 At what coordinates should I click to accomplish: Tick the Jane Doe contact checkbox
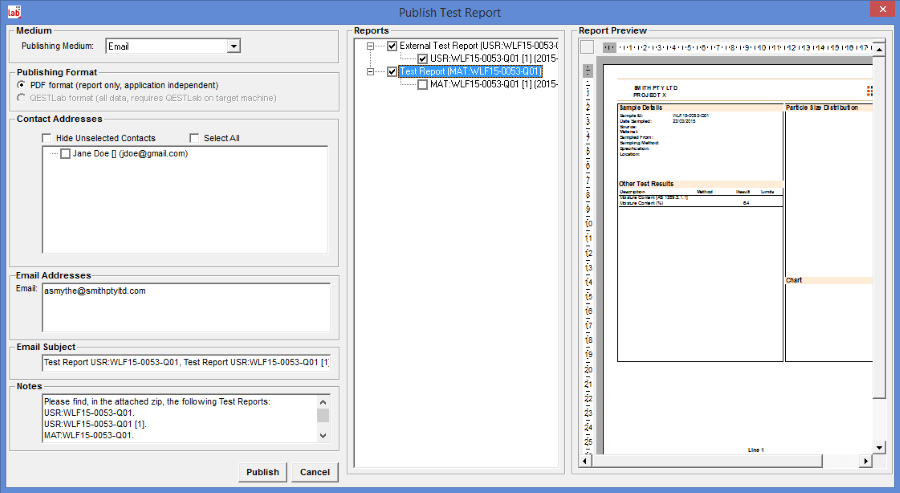(x=66, y=154)
